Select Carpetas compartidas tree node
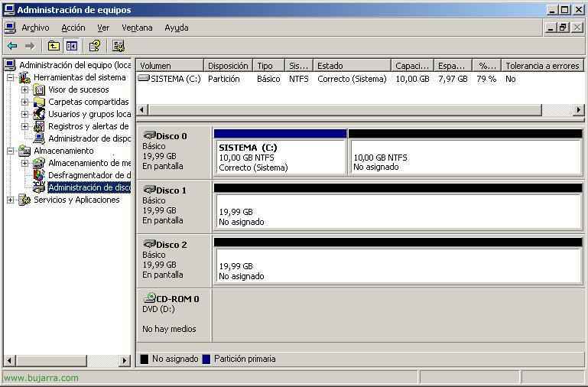This screenshot has height=387, width=588. coord(88,102)
